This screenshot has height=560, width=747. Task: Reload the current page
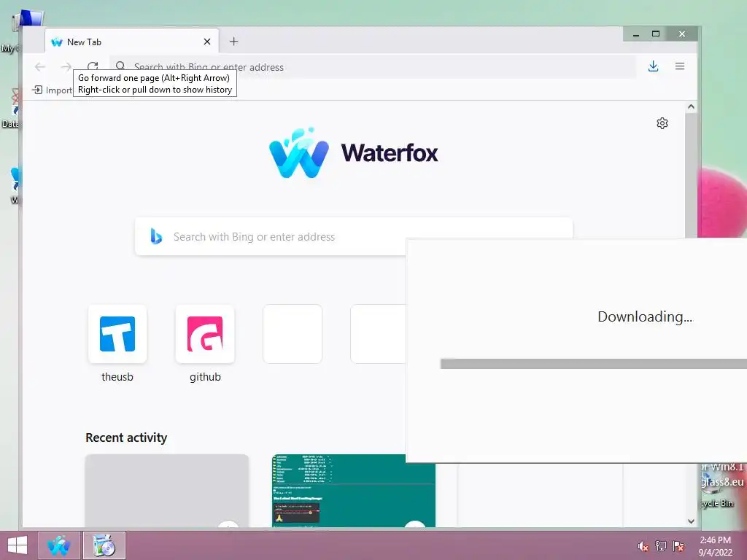(x=93, y=66)
